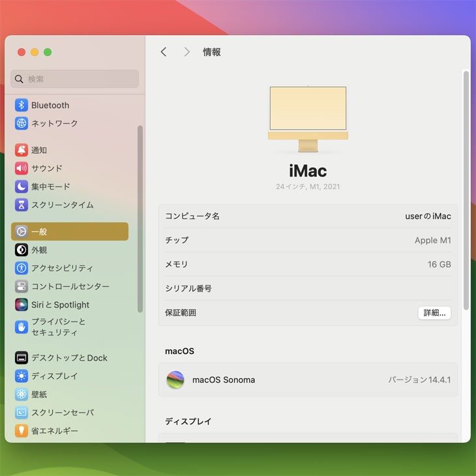Open Bluetooth settings icon
The image size is (476, 476).
(x=22, y=106)
